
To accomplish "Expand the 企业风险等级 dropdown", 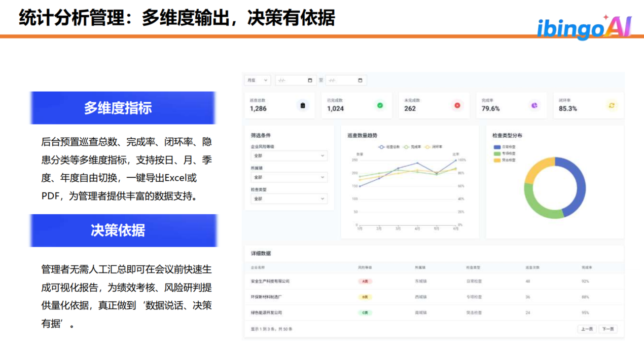I will (x=289, y=156).
